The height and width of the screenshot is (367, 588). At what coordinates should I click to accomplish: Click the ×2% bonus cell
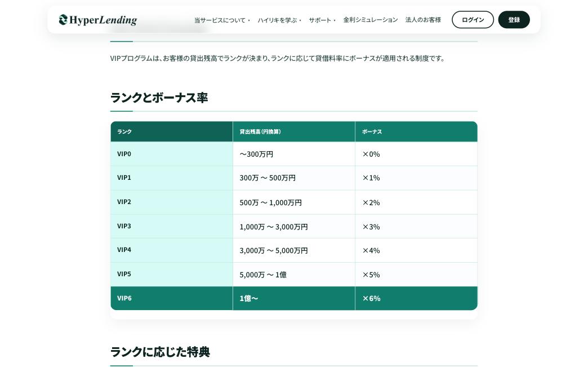pyautogui.click(x=416, y=202)
